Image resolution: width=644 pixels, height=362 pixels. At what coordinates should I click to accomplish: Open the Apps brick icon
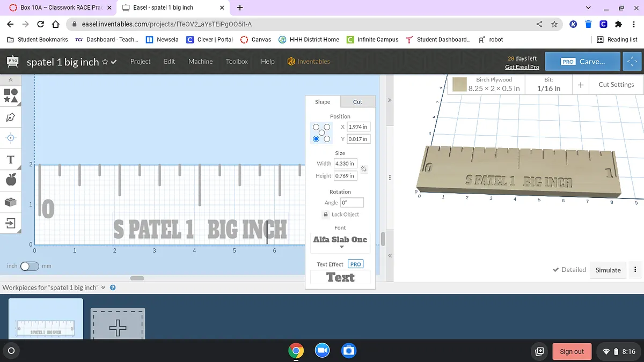point(11,202)
